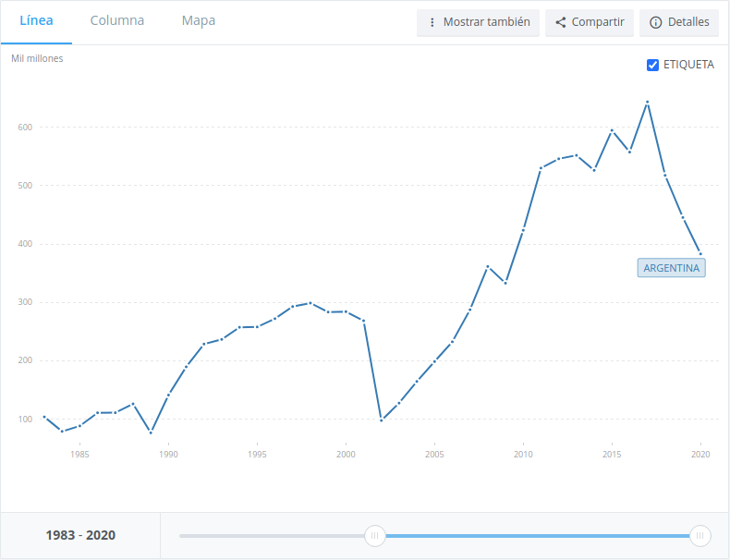Screen dimensions: 730x560
Task: Open the Columna chart tab
Action: click(117, 21)
